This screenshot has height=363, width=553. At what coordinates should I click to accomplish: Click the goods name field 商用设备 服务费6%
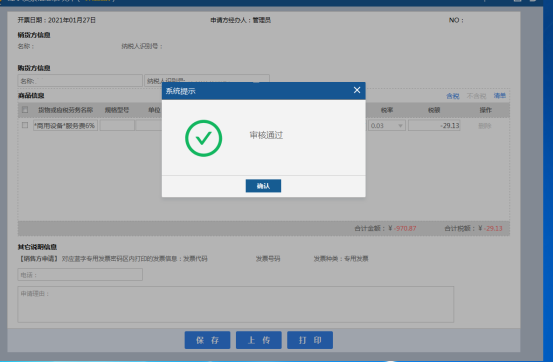pyautogui.click(x=65, y=126)
